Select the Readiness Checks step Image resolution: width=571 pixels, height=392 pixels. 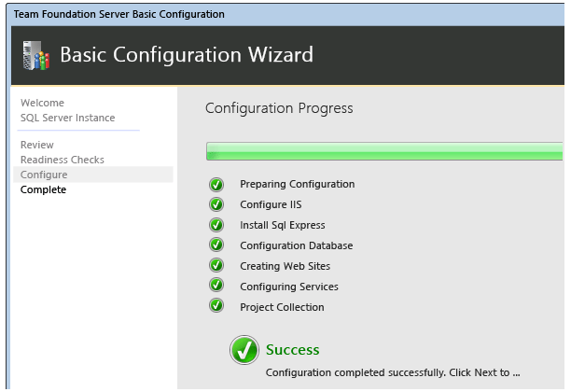[63, 160]
